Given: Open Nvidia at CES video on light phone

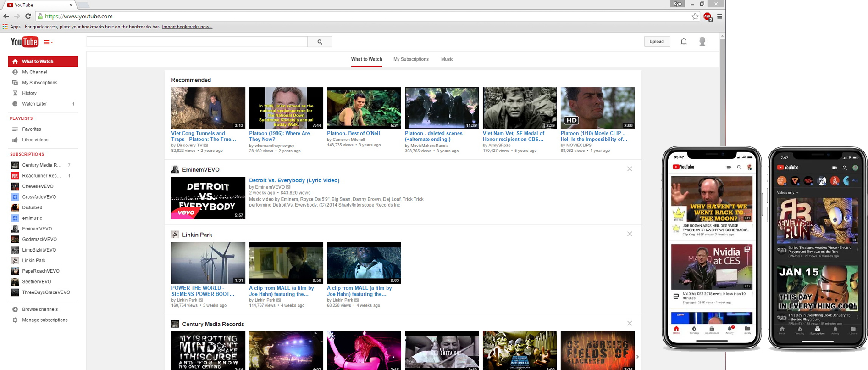Looking at the screenshot, I should click(712, 267).
